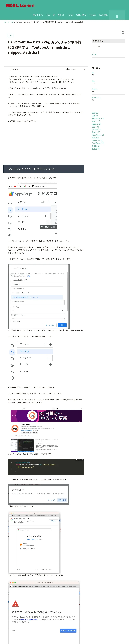The image size is (129, 644).
Task: Click the article title GASでYoutube Data API
Action: click(45, 47)
